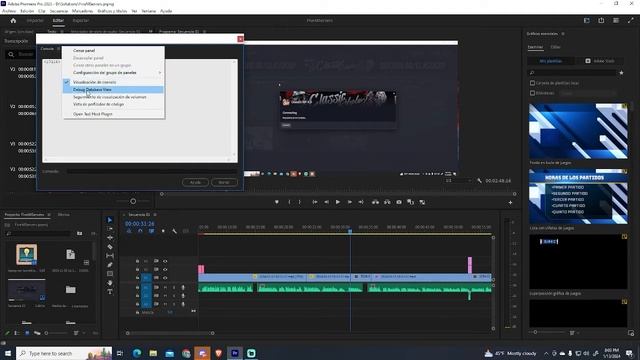Select the Rectangle tool
The height and width of the screenshot is (360, 640).
110,273
